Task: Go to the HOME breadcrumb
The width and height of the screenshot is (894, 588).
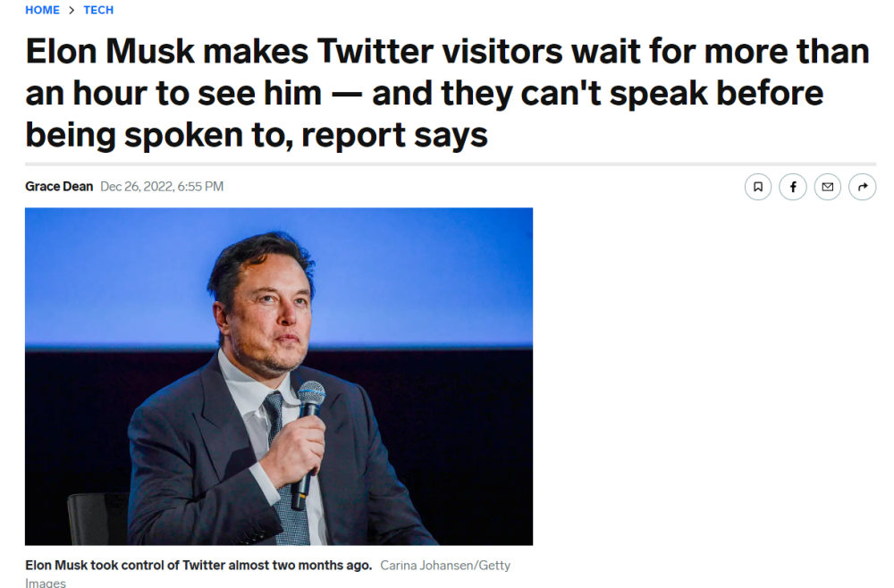Action: click(x=42, y=11)
